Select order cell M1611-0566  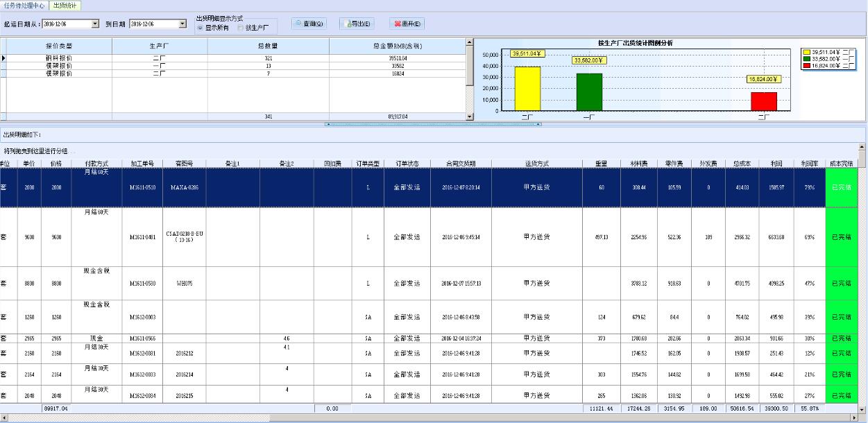142,338
